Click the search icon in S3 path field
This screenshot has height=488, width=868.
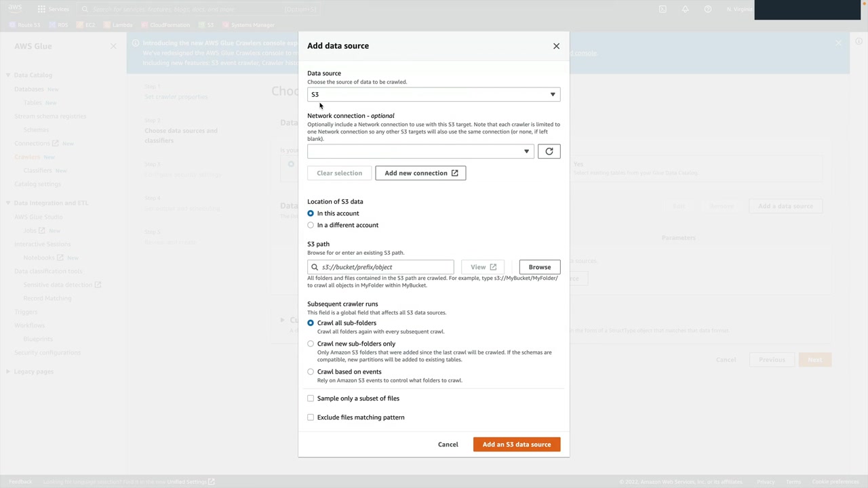pos(315,267)
